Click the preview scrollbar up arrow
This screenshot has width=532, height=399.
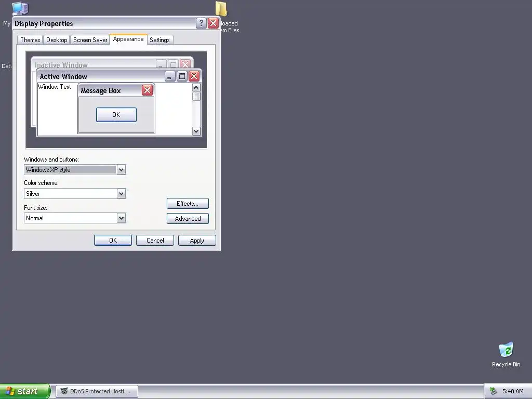tap(196, 87)
